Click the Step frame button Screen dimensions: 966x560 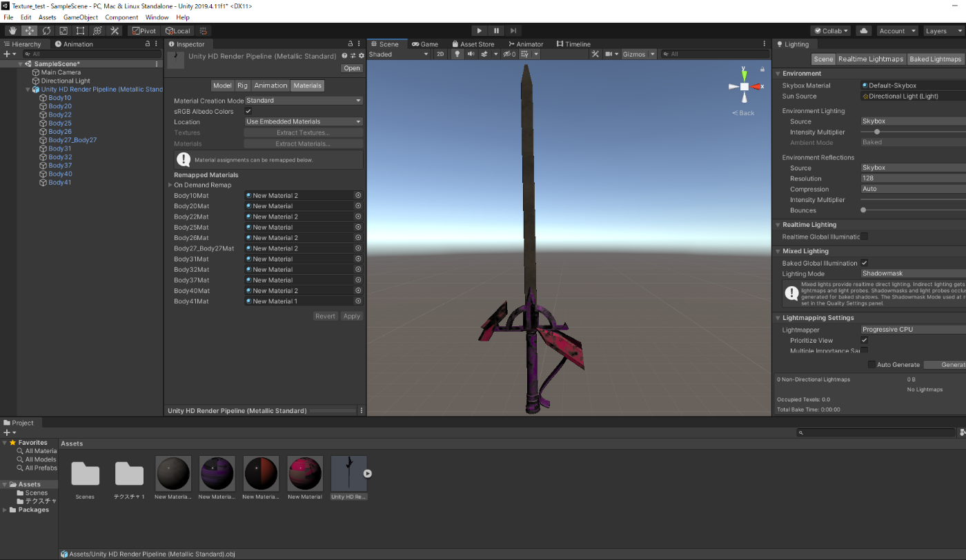(x=513, y=31)
